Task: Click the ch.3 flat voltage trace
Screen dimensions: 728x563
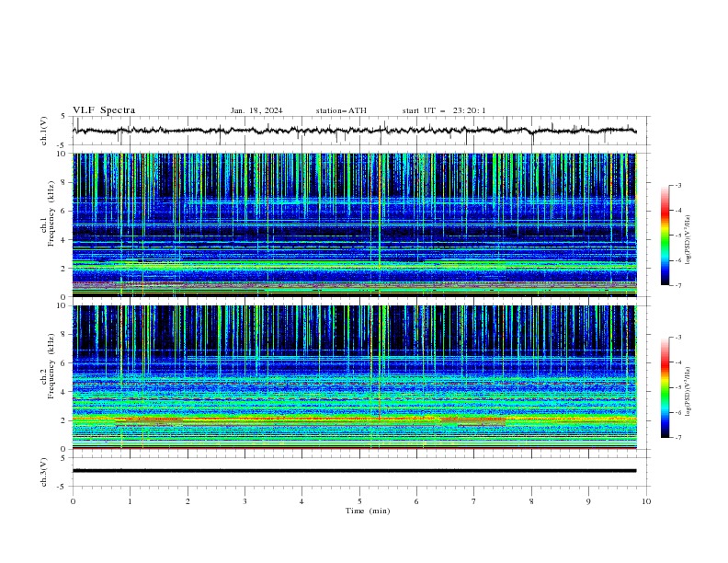Action: (x=354, y=471)
